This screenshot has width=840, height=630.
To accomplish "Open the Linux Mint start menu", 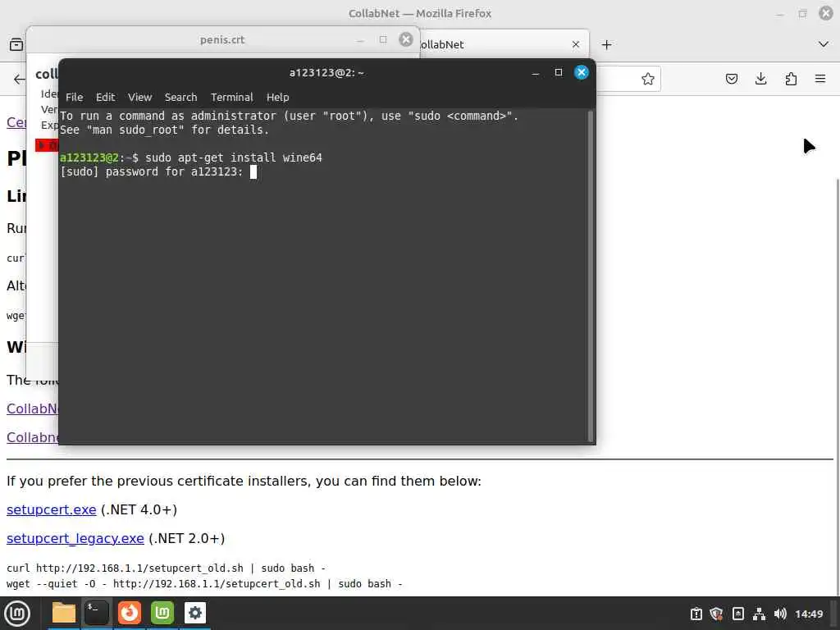I will click(x=17, y=613).
